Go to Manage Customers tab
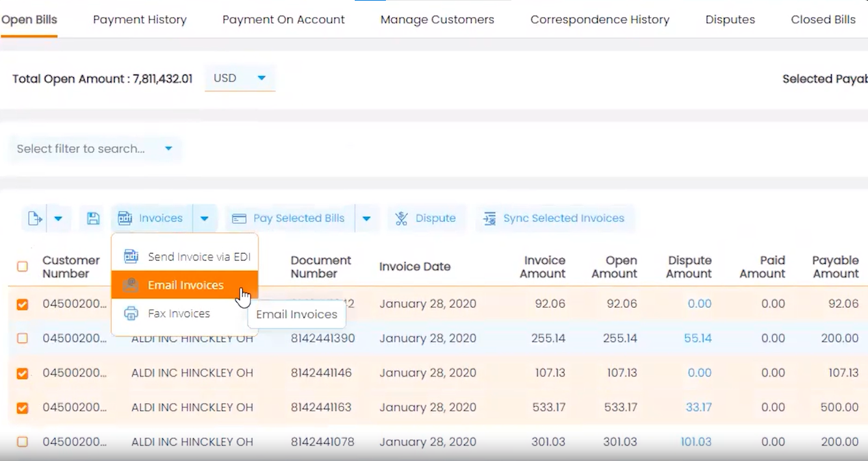 click(437, 19)
